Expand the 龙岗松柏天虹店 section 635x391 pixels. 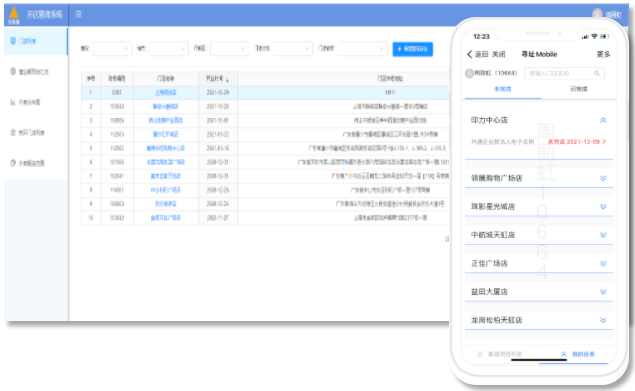[603, 320]
